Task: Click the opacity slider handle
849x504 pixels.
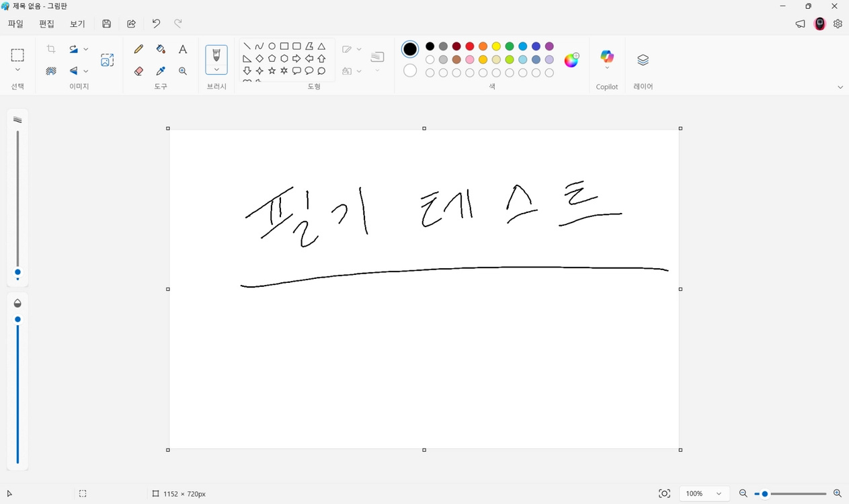Action: 17,319
